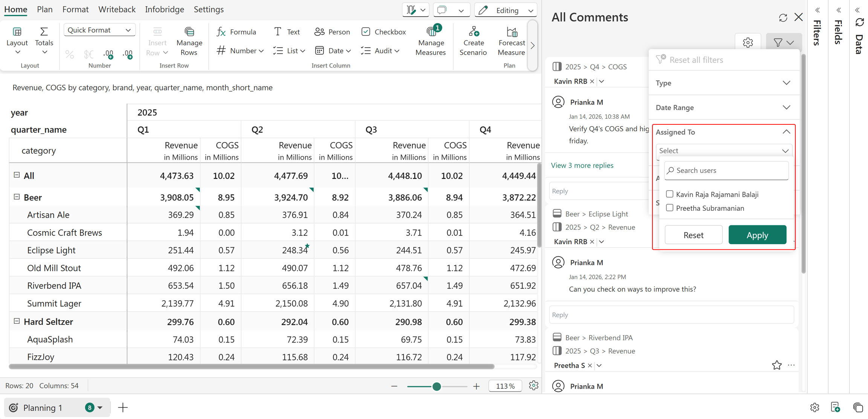Refresh the All Comments panel
This screenshot has height=419, width=868.
[783, 18]
